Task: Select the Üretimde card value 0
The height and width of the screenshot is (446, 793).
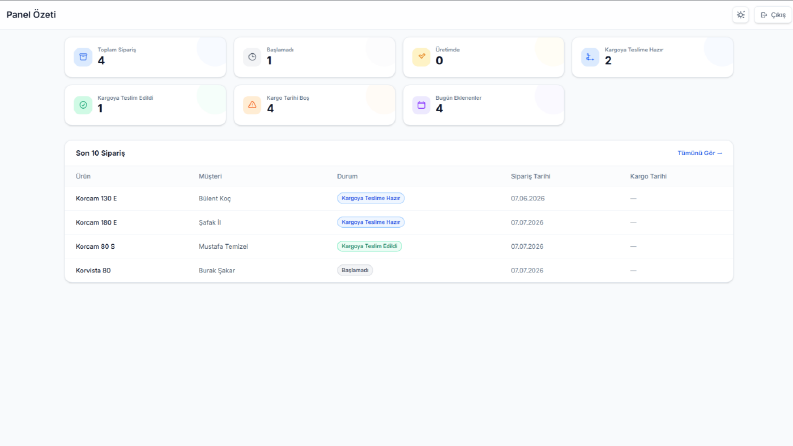Action: 439,61
